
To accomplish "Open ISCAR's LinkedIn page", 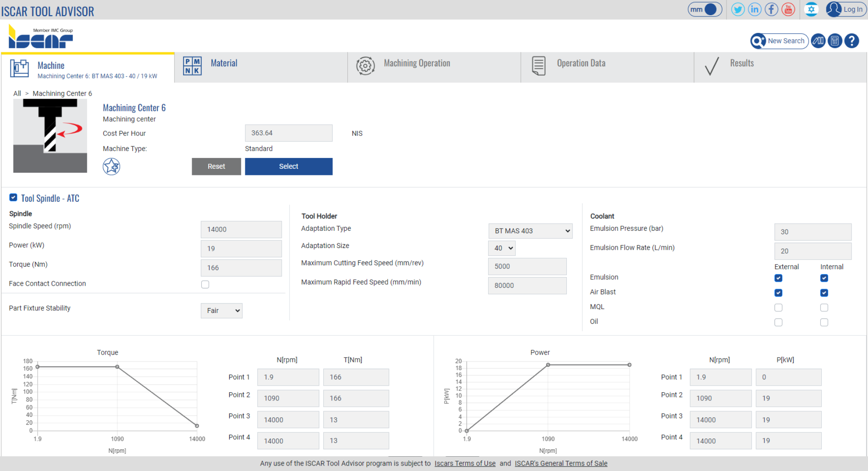I will click(x=755, y=10).
